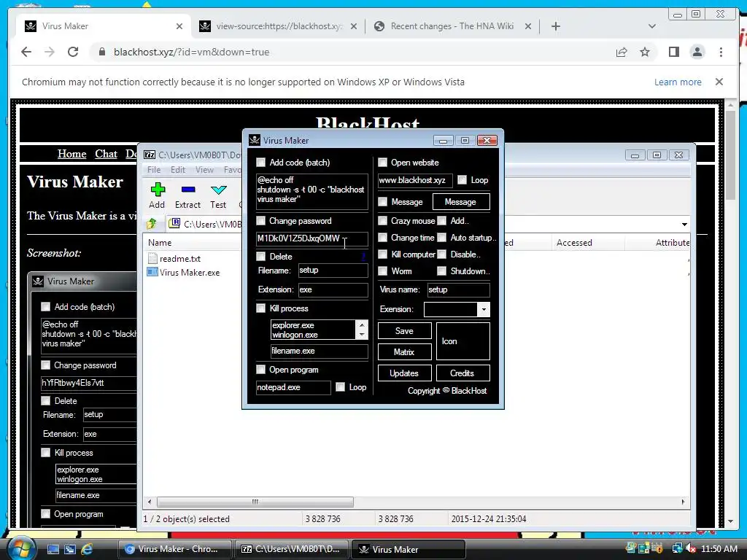Click the Message button
This screenshot has width=747, height=560.
click(461, 201)
